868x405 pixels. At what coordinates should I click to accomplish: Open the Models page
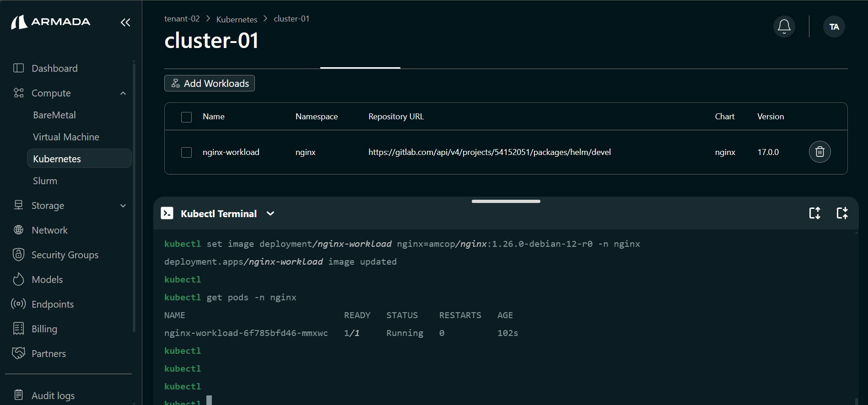[47, 280]
